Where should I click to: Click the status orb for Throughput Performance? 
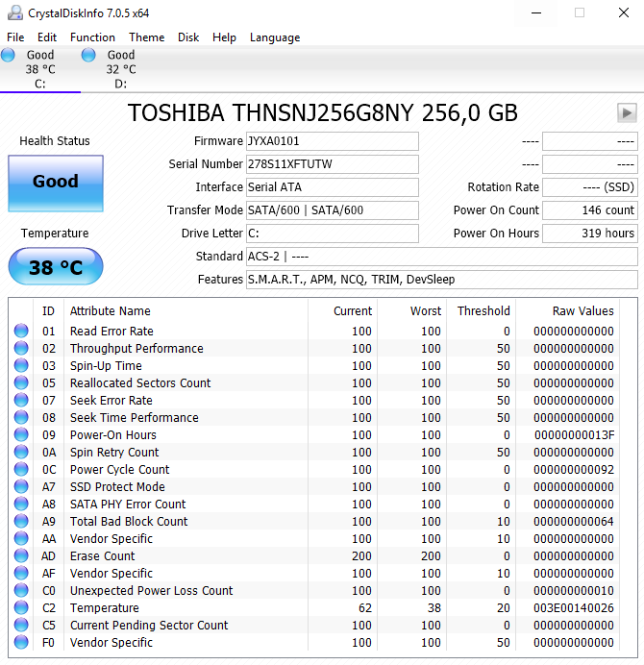coord(21,348)
